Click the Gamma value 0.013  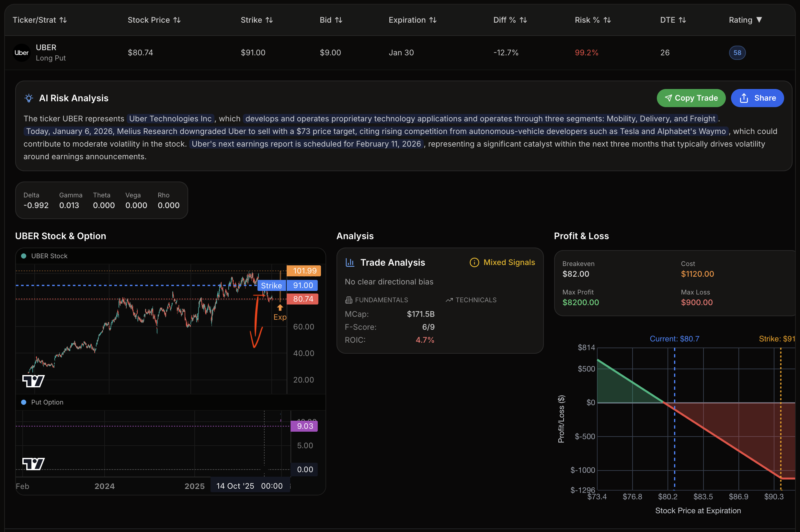69,205
